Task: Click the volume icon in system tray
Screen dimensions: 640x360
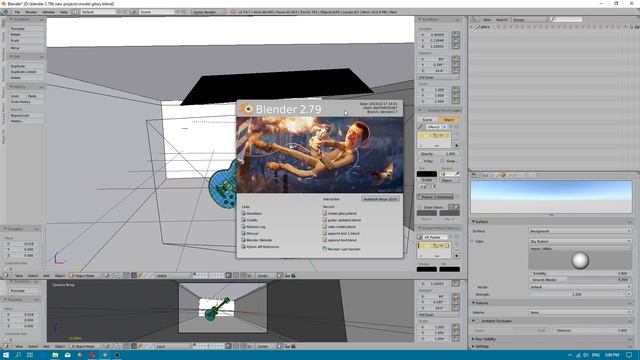Action: [x=586, y=355]
